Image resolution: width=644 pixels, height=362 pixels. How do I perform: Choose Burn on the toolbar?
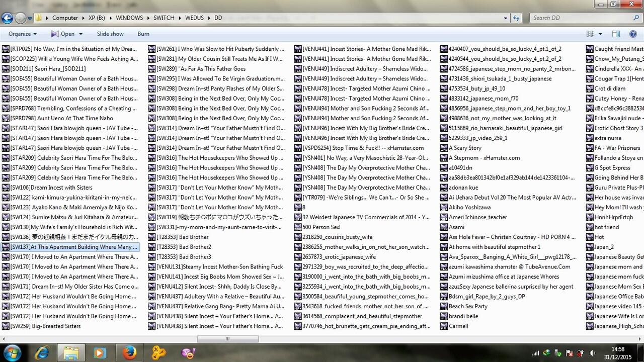143,34
